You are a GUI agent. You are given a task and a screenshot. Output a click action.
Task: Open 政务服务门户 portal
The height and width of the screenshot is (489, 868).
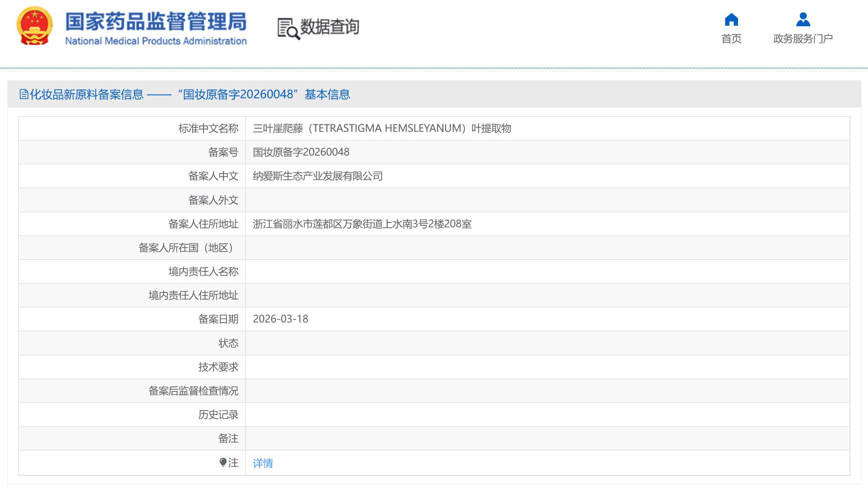803,39
